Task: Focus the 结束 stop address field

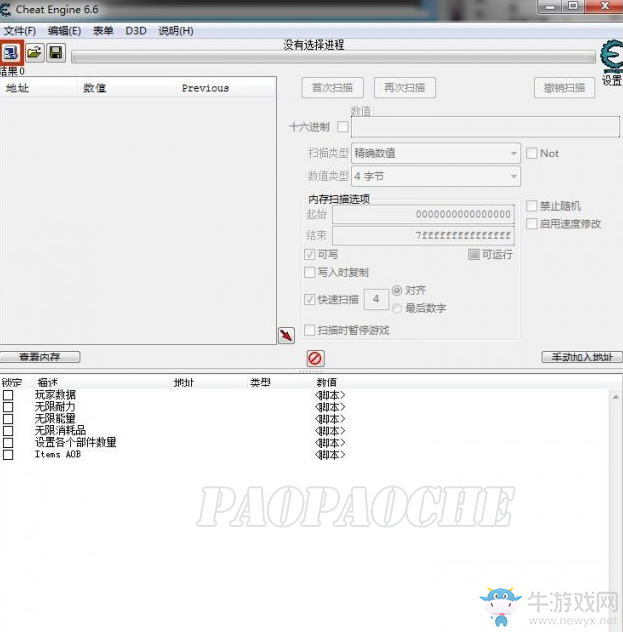Action: coord(423,235)
